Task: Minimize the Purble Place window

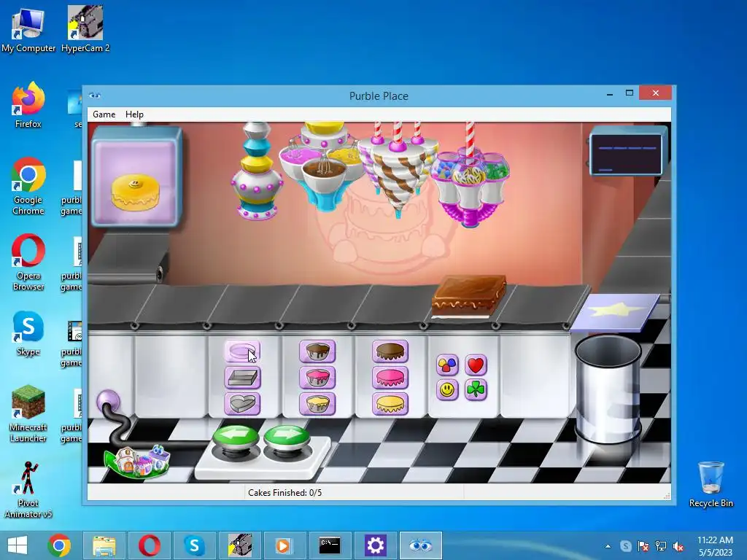Action: (x=610, y=94)
